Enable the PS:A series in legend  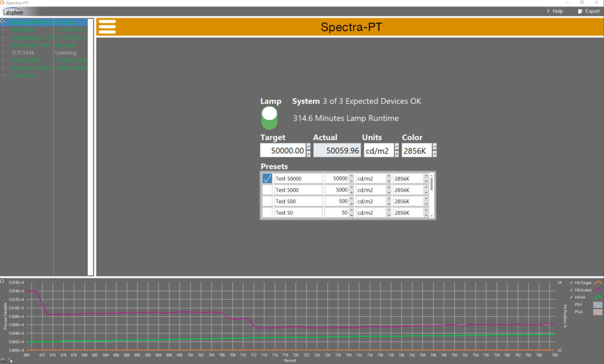(579, 312)
